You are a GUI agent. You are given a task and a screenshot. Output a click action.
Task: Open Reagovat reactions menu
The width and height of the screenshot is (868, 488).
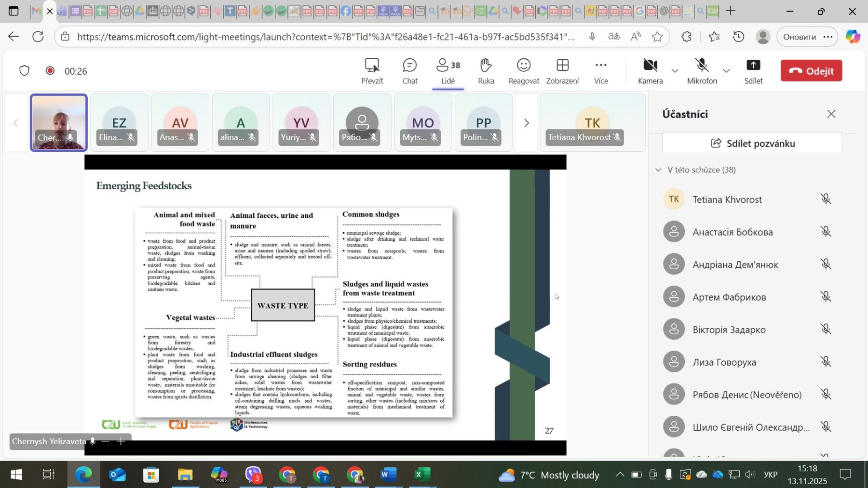coord(523,71)
